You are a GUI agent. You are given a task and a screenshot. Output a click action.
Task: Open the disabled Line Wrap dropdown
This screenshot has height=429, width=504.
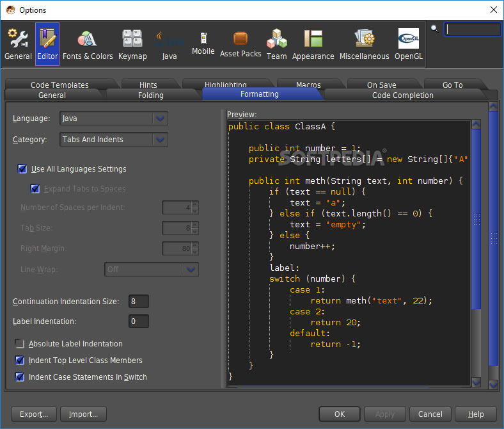[152, 270]
